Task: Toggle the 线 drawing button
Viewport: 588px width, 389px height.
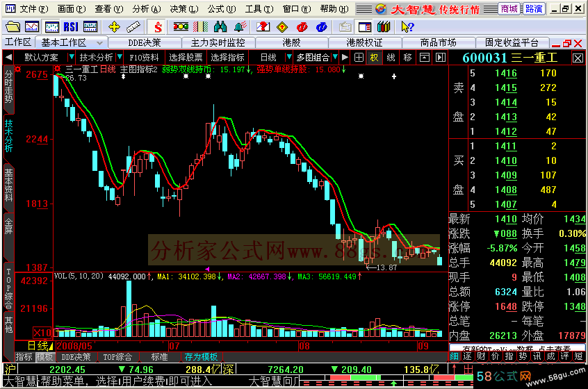Action: click(391, 58)
